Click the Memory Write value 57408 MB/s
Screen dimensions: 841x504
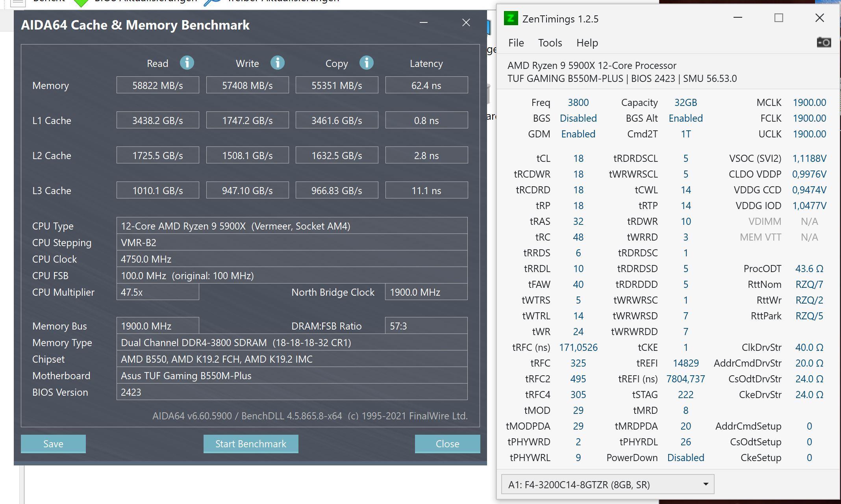pos(247,85)
